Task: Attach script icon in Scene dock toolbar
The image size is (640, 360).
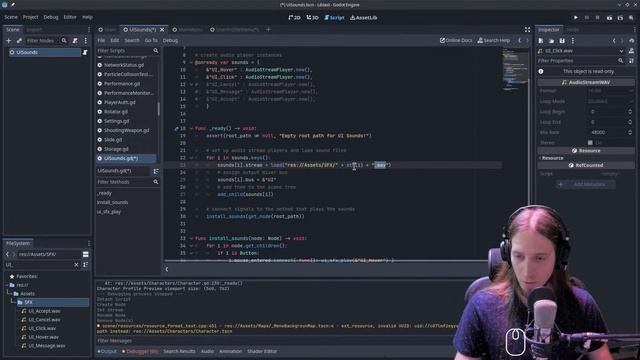Action: point(75,40)
